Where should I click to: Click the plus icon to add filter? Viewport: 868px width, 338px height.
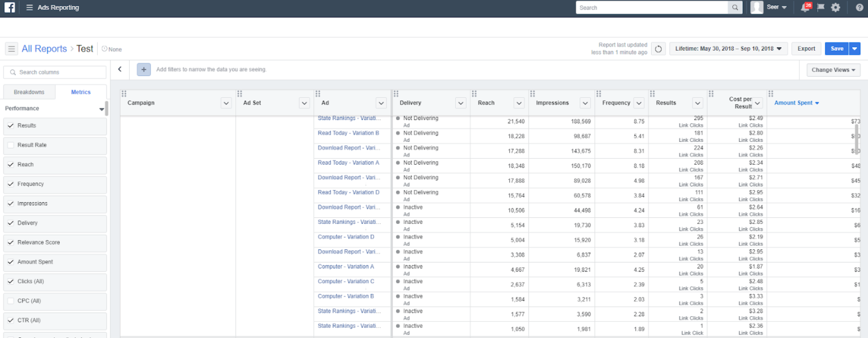click(x=144, y=69)
